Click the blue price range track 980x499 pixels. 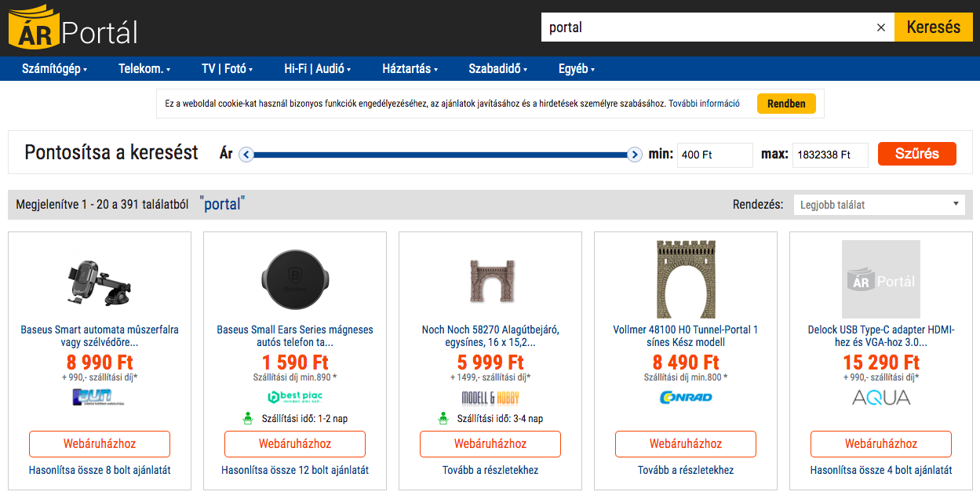(440, 155)
